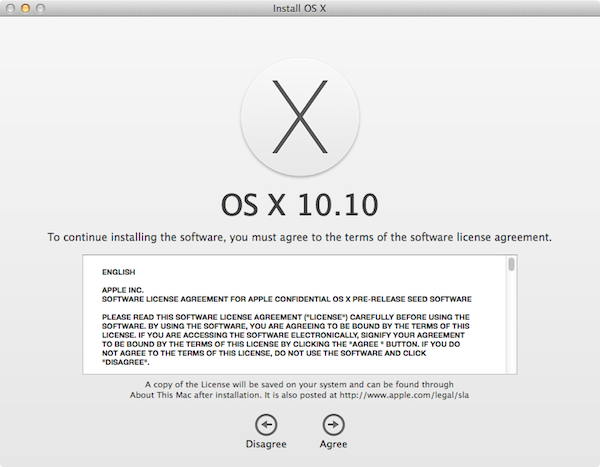Click the http://www.apple.com/legal/sla link text
The image size is (600, 467).
click(404, 395)
